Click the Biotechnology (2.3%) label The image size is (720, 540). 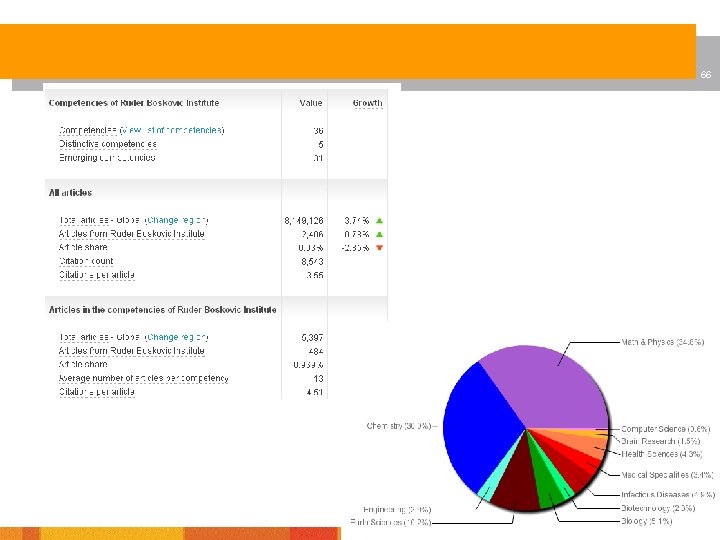(658, 508)
